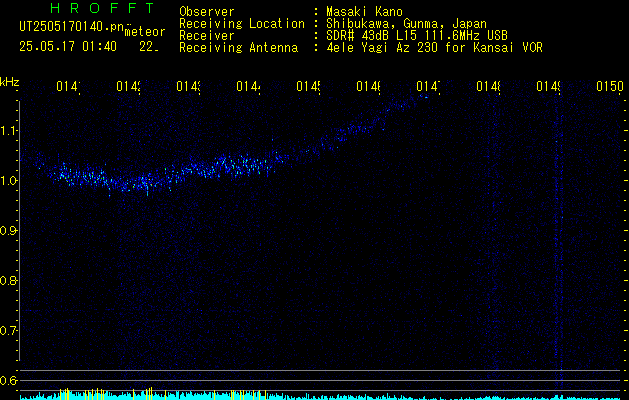Click the Receiver label

tap(207, 36)
